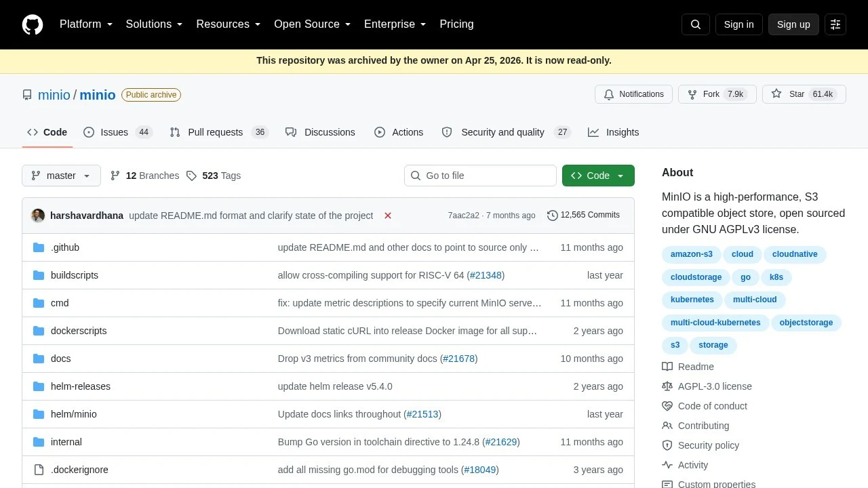Image resolution: width=868 pixels, height=488 pixels.
Task: Open the search magnifier button
Action: click(x=696, y=24)
